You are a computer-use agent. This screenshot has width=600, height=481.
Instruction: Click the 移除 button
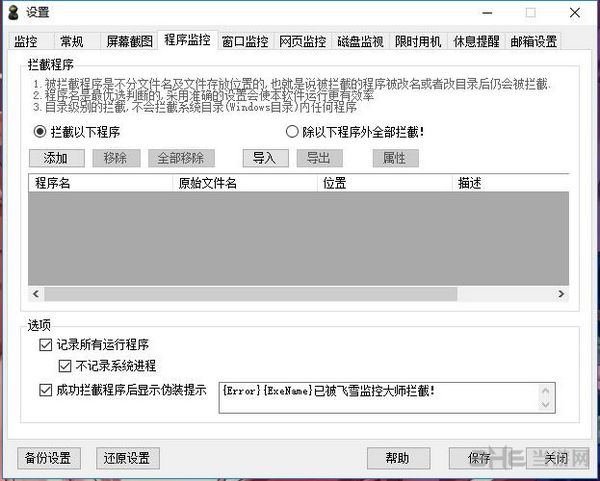click(x=116, y=158)
